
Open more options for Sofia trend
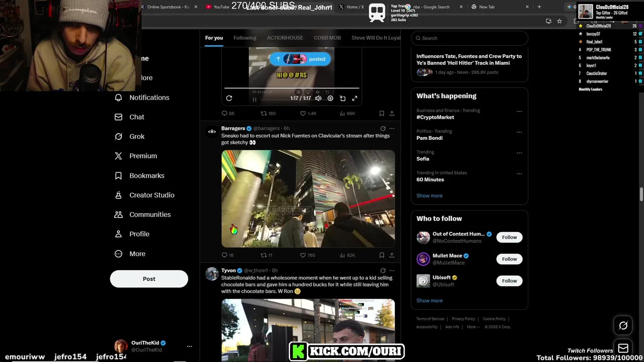pos(519,153)
